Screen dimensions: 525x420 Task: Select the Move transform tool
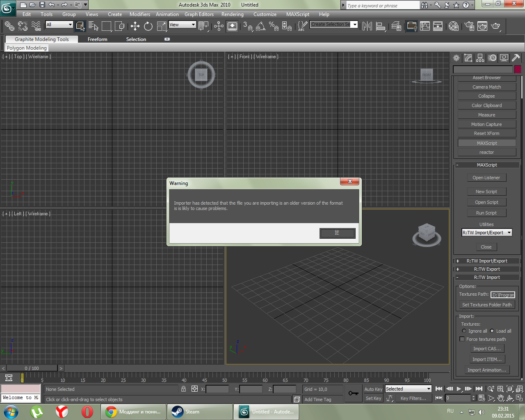135,26
